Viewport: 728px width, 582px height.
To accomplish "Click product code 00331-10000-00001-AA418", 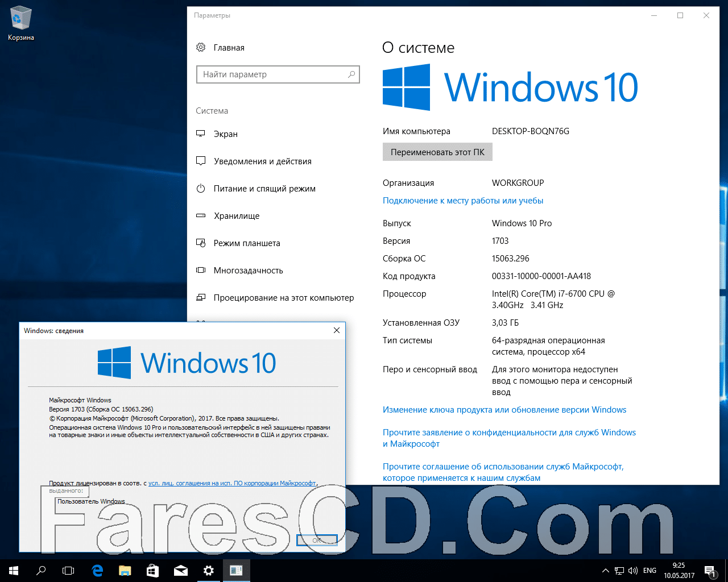I will pyautogui.click(x=541, y=276).
